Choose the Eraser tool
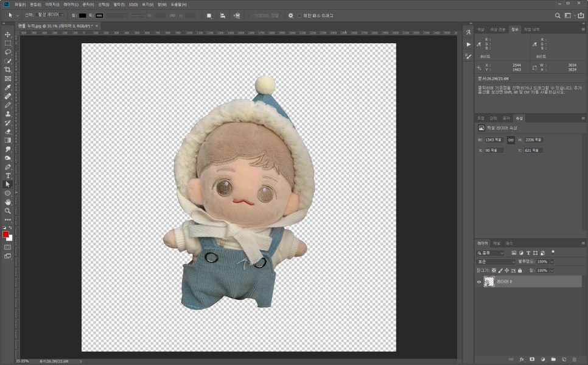588x365 pixels. tap(8, 131)
